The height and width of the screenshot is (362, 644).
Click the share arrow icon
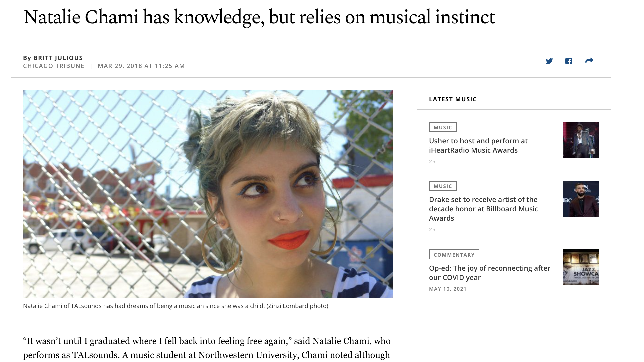pos(589,61)
